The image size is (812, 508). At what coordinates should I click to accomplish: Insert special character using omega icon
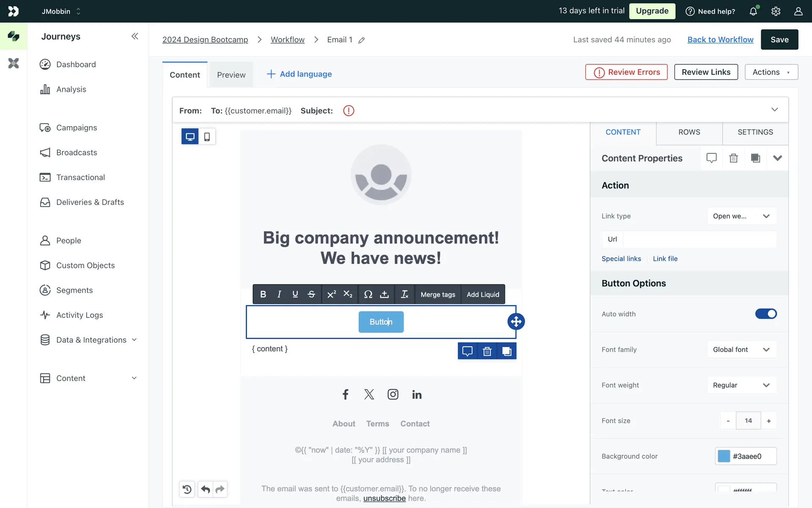click(x=368, y=294)
